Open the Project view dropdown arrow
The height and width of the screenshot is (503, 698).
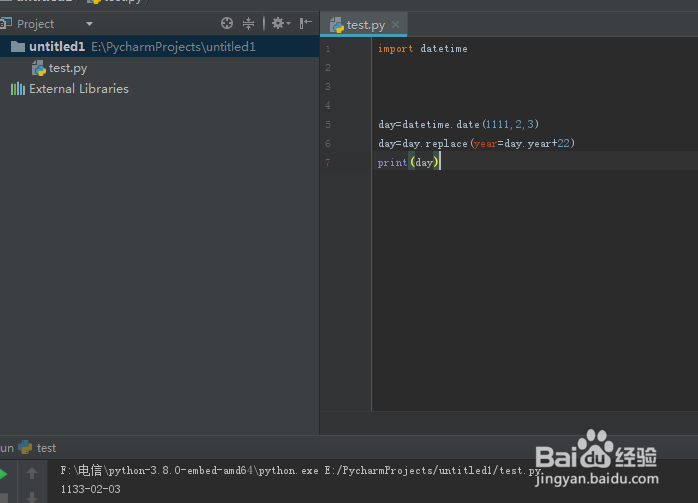coord(89,24)
